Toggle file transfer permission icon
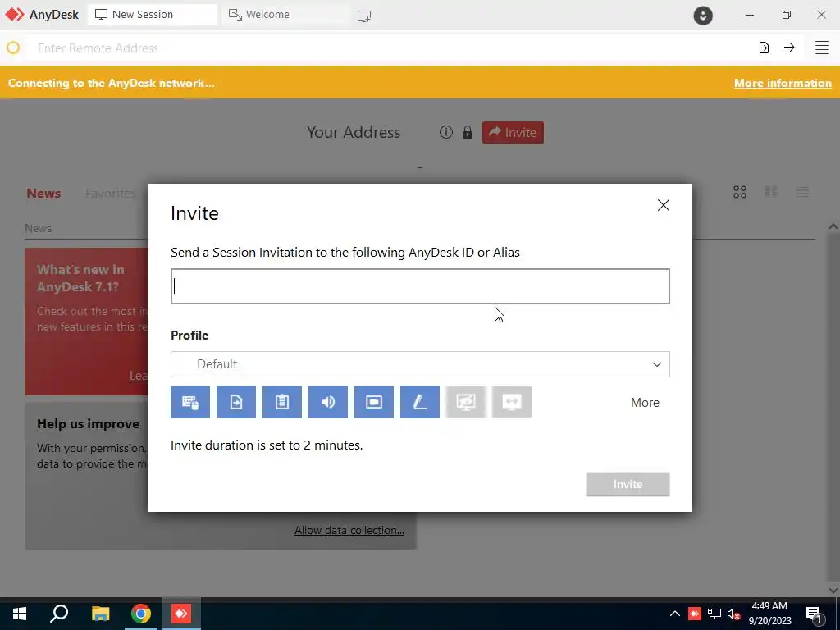This screenshot has width=840, height=630. tap(236, 402)
